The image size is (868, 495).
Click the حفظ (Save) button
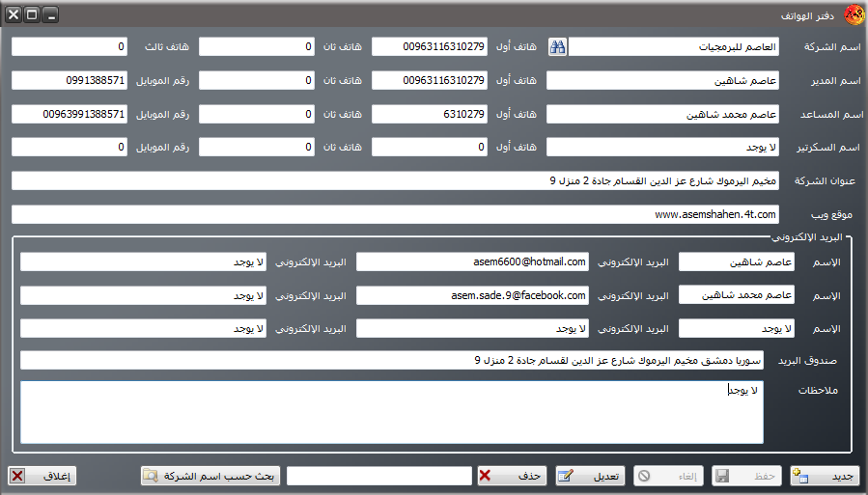tap(746, 476)
